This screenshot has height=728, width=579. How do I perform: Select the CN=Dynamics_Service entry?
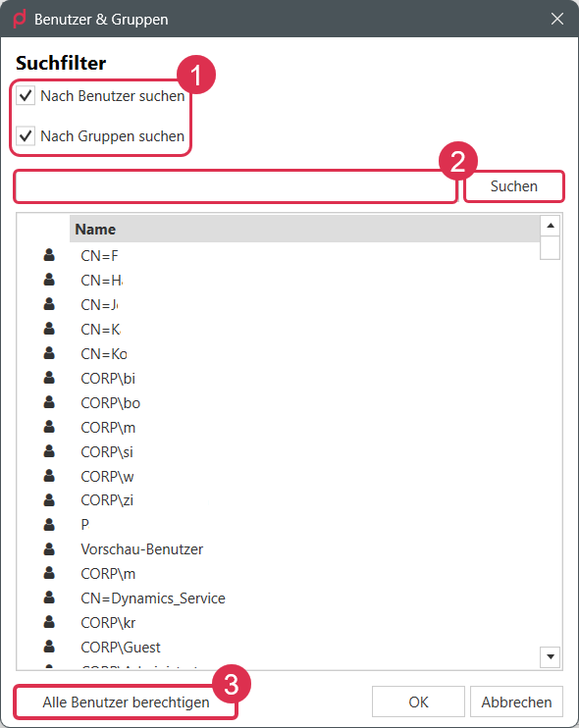[x=153, y=598]
